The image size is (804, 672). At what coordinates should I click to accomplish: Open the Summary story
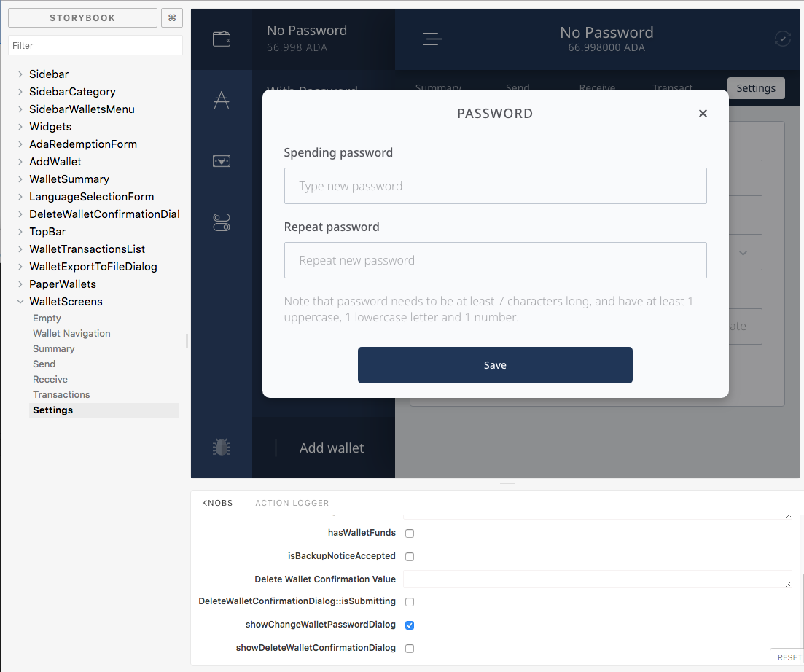coord(54,348)
